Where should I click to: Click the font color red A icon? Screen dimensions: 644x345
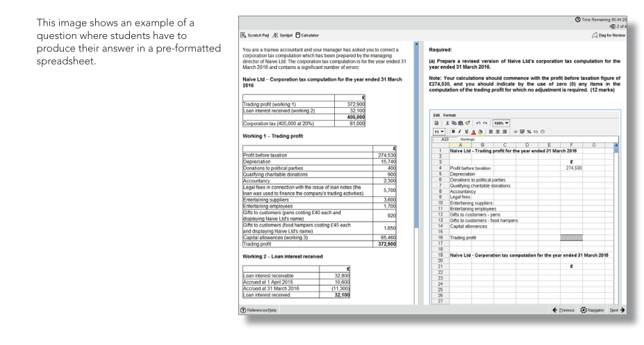(473, 130)
